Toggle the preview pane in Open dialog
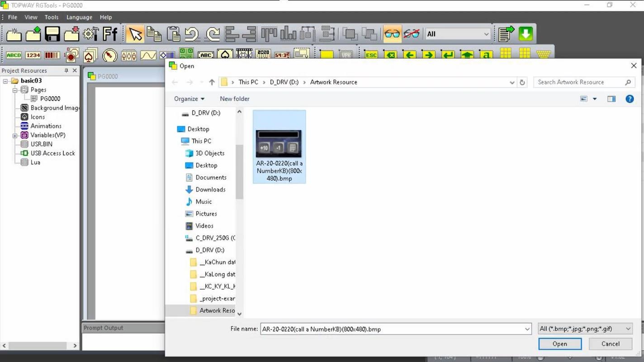The width and height of the screenshot is (644, 362). [x=611, y=99]
